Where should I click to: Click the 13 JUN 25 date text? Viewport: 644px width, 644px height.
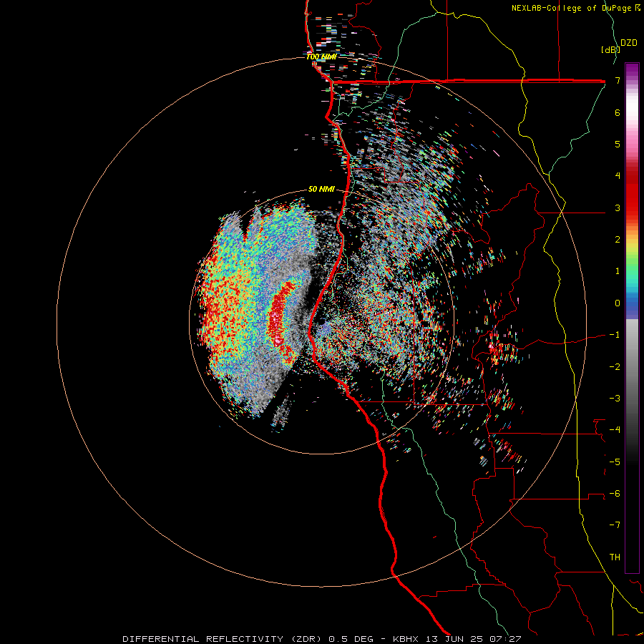point(453,639)
